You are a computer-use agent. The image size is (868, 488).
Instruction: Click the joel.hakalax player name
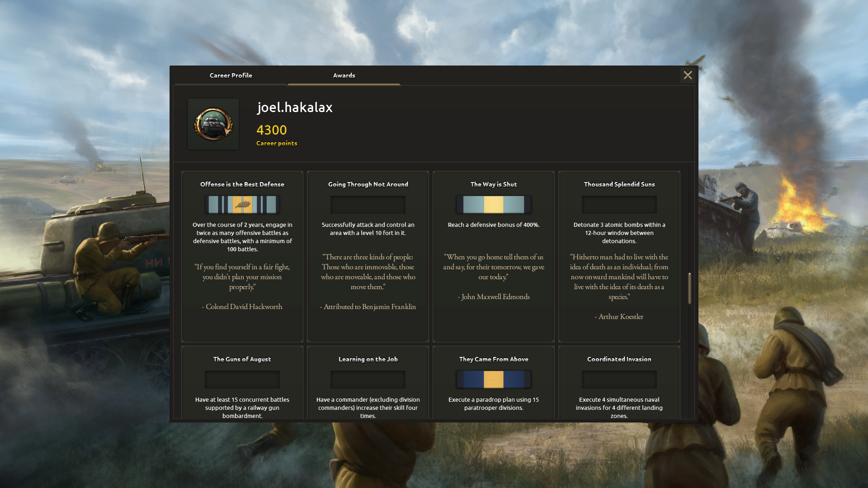tap(295, 108)
